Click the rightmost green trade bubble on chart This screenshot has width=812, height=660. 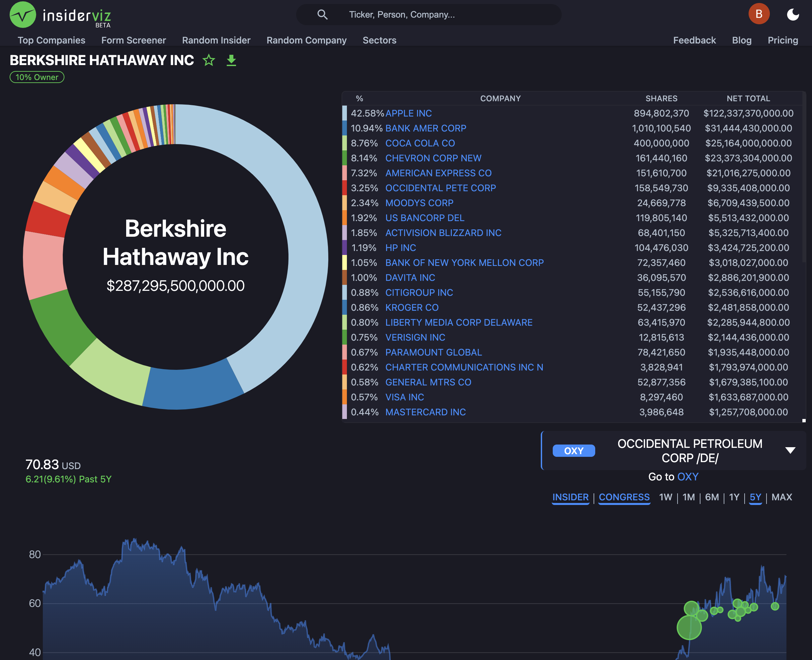[775, 607]
